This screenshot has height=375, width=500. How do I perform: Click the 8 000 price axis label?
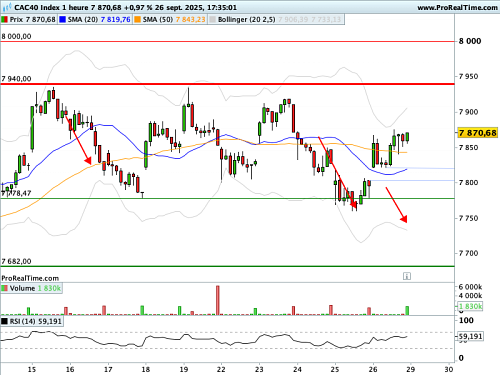(x=470, y=41)
